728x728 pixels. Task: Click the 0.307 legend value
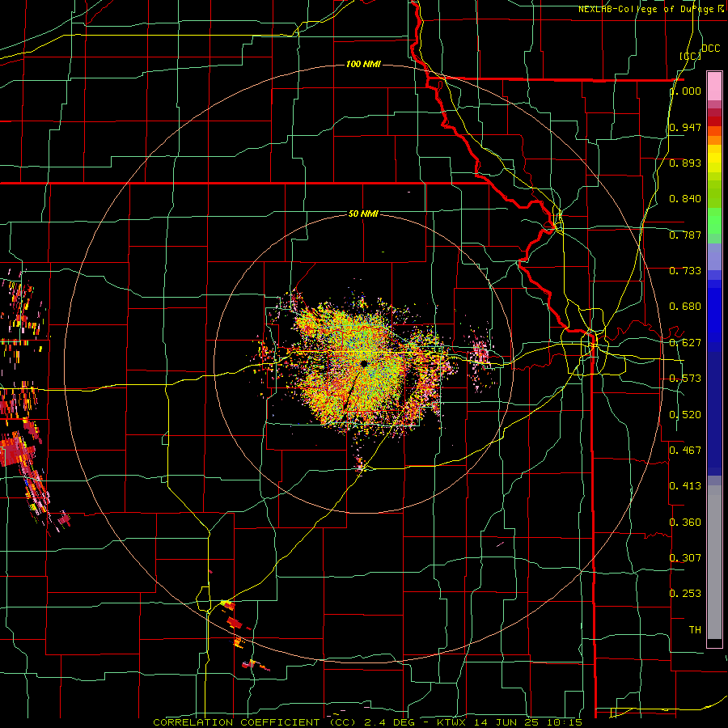pyautogui.click(x=685, y=558)
